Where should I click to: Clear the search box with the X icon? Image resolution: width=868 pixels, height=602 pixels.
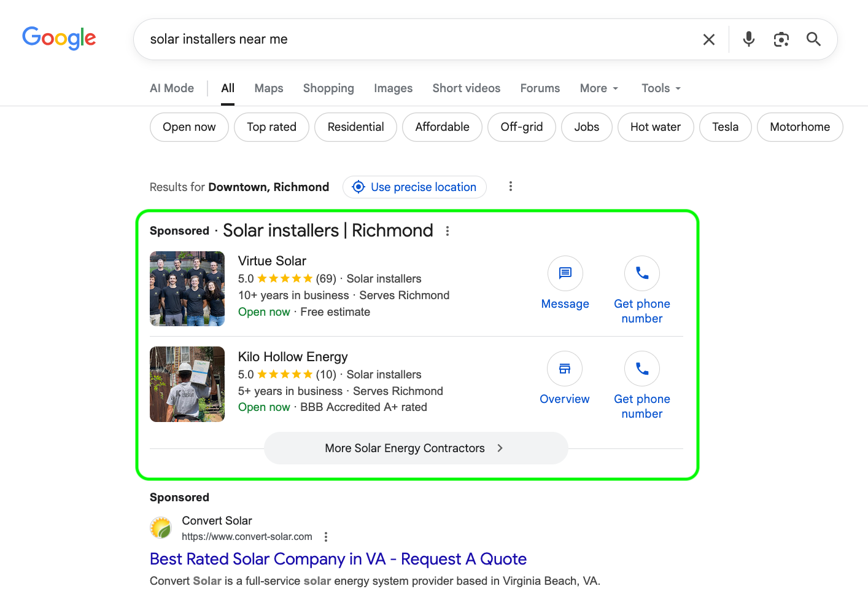(x=708, y=40)
